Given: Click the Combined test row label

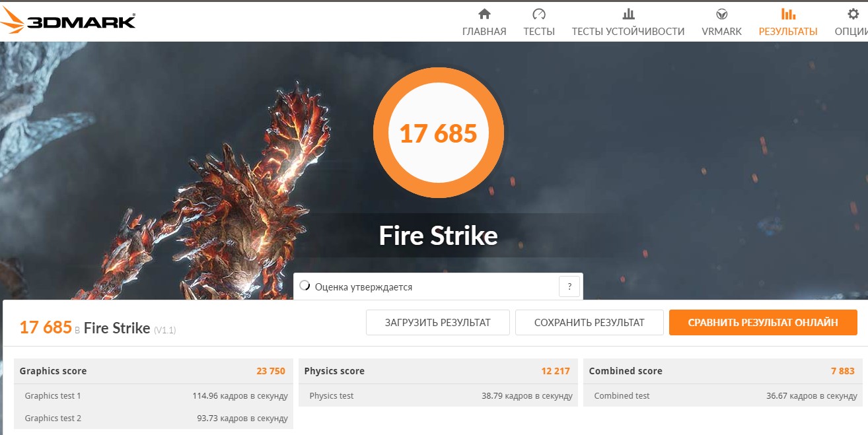Looking at the screenshot, I should click(622, 396).
